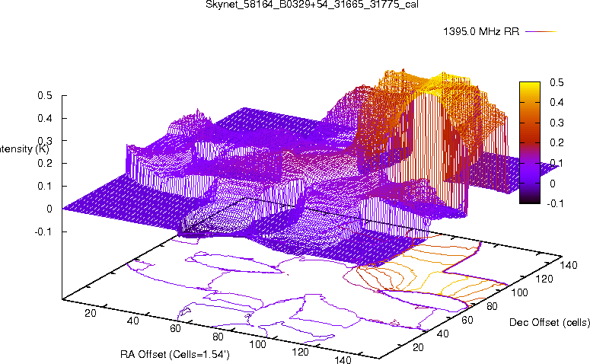The height and width of the screenshot is (364, 590).
Task: Click the 120 tick on the RA Offset axis
Action: pyautogui.click(x=300, y=352)
